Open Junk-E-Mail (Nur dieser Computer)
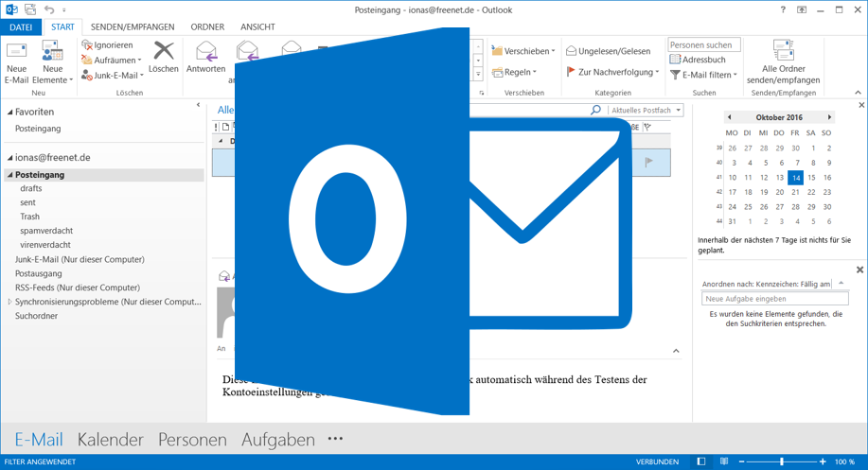 (x=80, y=259)
